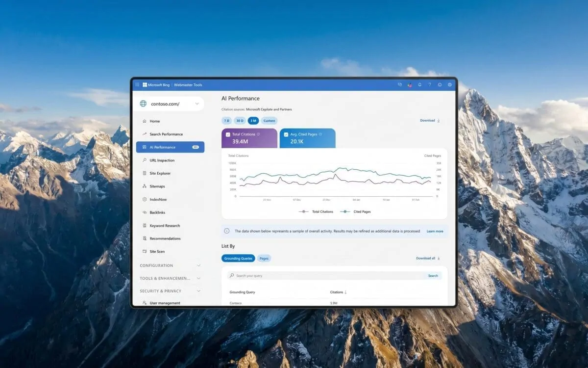Open AI Performance in the sidebar
The height and width of the screenshot is (368, 588).
pyautogui.click(x=170, y=147)
